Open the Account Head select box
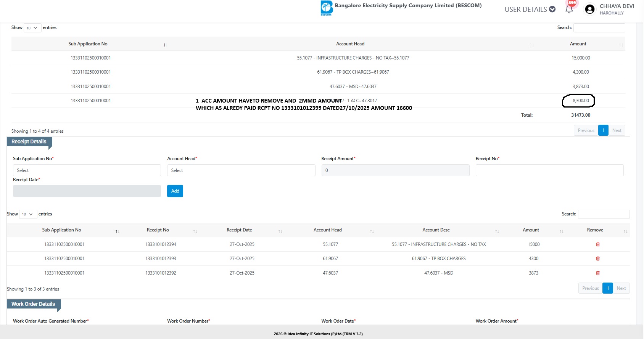Image resolution: width=644 pixels, height=339 pixels. (x=241, y=170)
